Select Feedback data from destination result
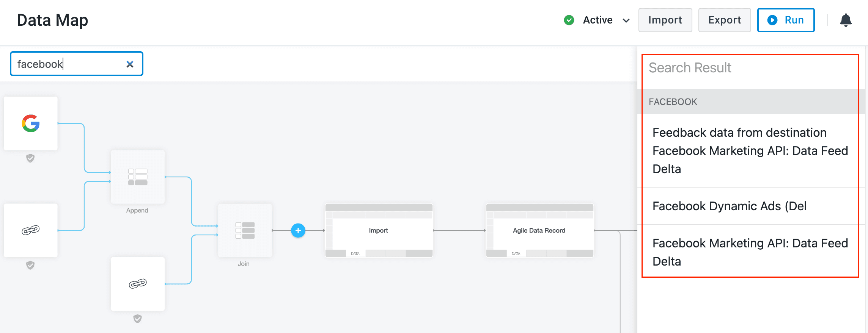This screenshot has height=333, width=868. point(750,150)
